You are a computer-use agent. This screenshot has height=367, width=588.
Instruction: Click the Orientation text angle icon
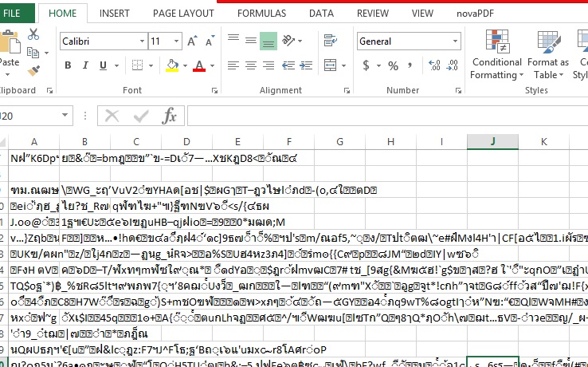(x=288, y=40)
